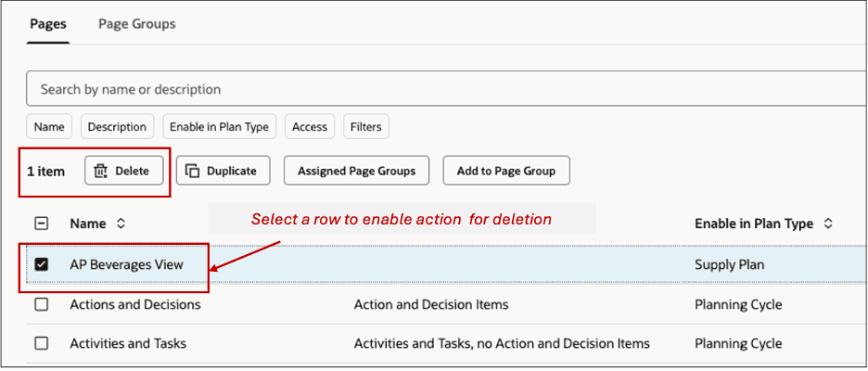Click the copy icon on Duplicate button

coord(193,171)
